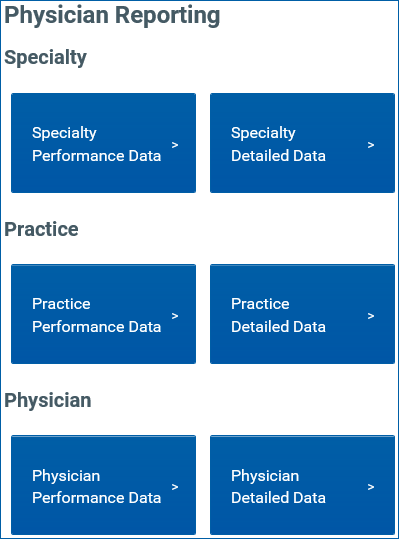Click the Physician section heading
This screenshot has width=399, height=539.
48,401
